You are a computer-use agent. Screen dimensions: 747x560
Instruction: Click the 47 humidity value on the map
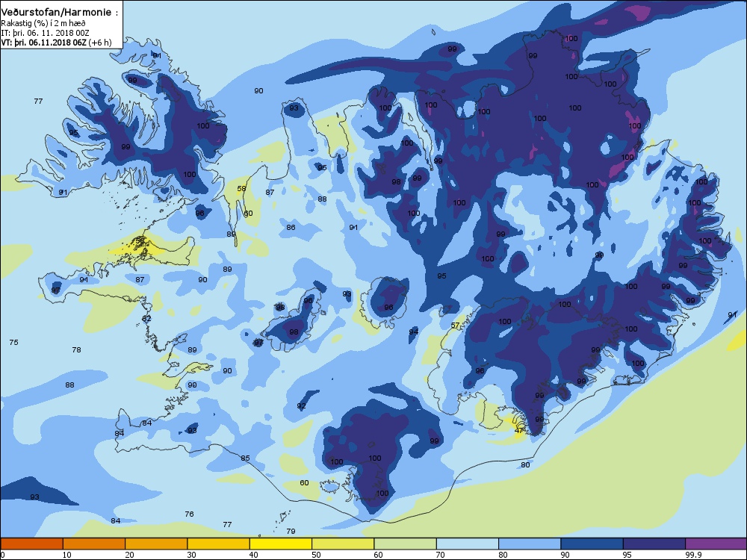pyautogui.click(x=519, y=431)
